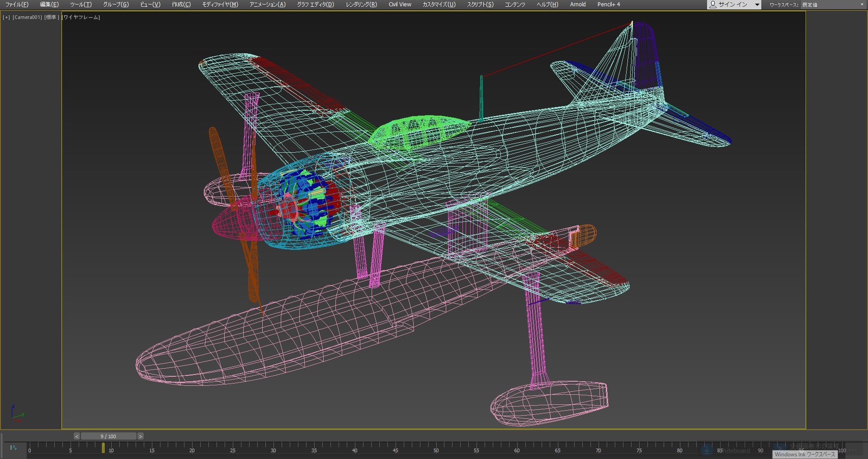Viewport: 868px width, 459px height.
Task: Click frame 50 on the timeline track
Action: tap(436, 448)
